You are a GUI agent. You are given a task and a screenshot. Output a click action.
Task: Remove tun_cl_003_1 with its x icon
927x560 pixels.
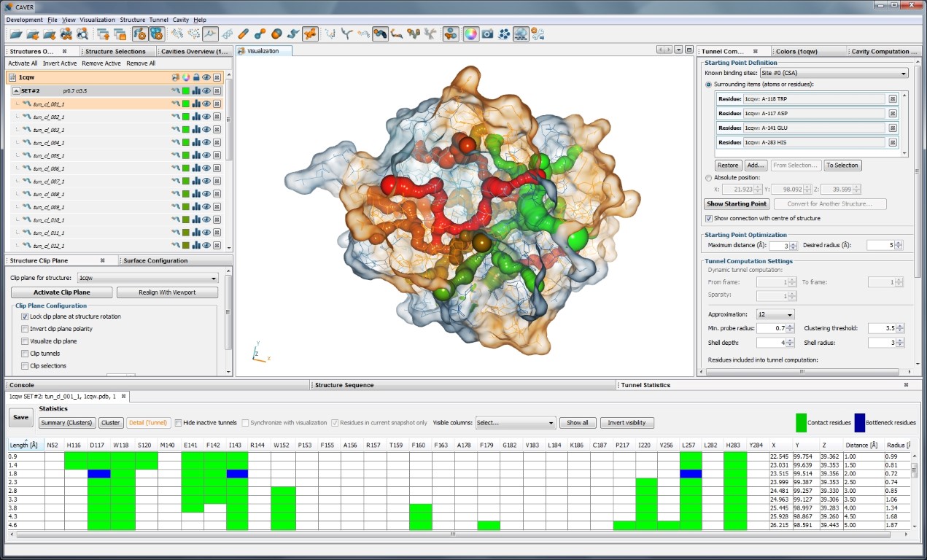tap(217, 130)
